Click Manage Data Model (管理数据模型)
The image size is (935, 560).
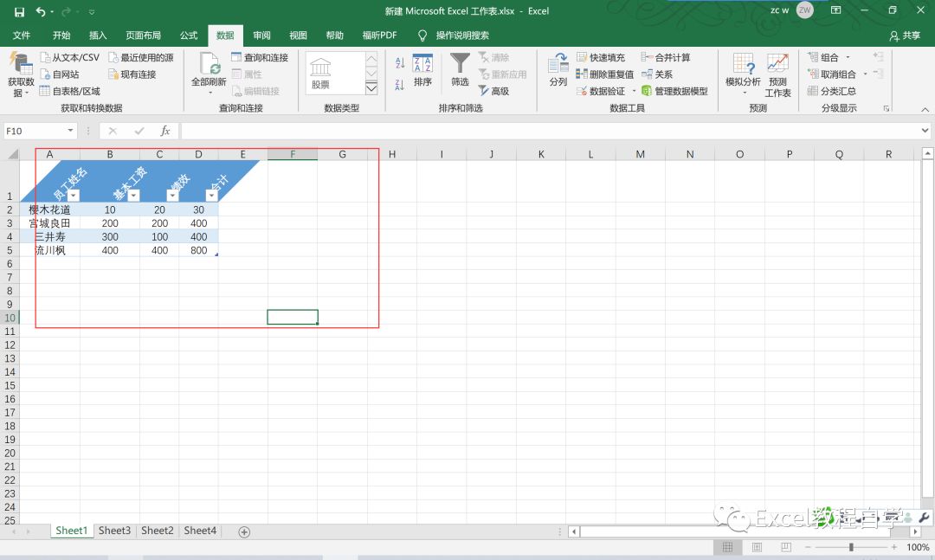coord(674,91)
